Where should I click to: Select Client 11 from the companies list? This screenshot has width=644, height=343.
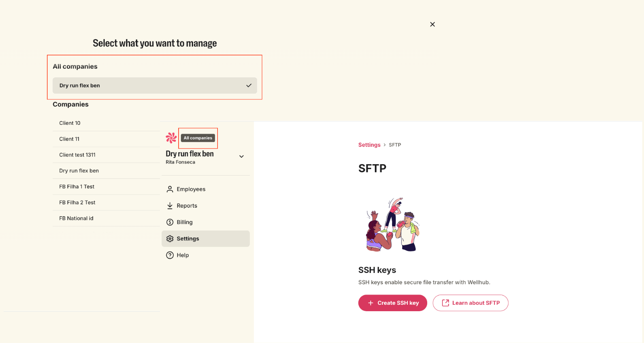click(69, 139)
